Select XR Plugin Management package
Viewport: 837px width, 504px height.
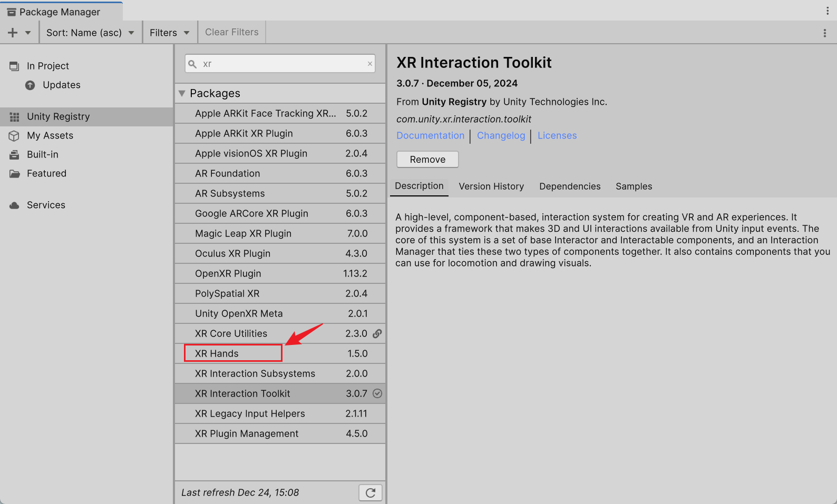pos(280,433)
